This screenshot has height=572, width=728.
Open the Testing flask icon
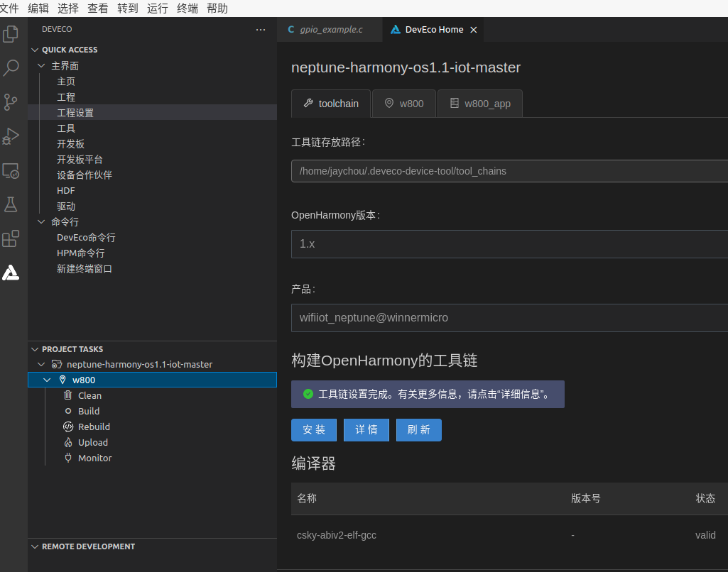click(11, 204)
